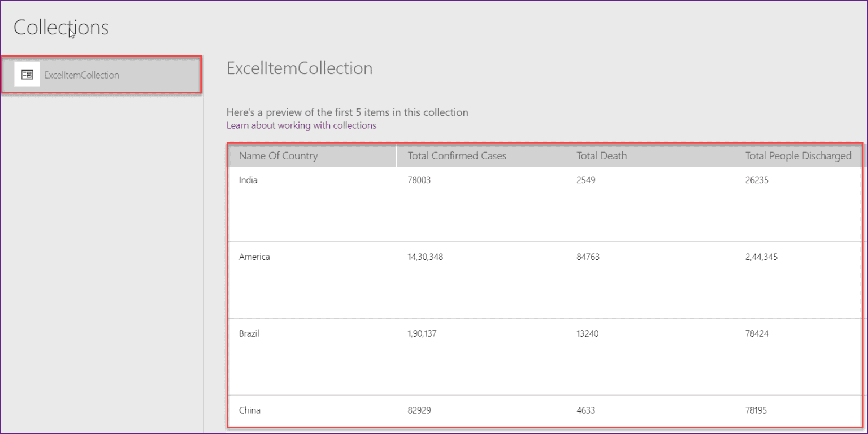Image resolution: width=868 pixels, height=434 pixels.
Task: Select the America row cell
Action: click(254, 257)
